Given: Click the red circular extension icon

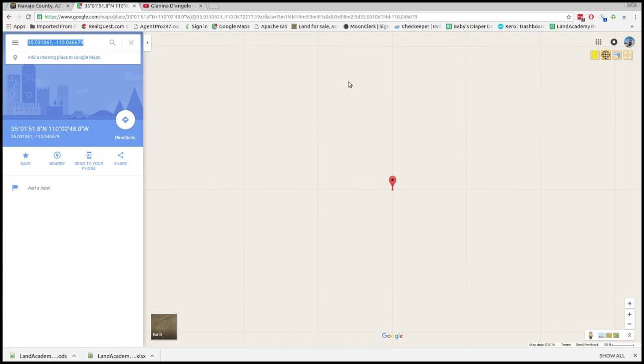Looking at the screenshot, I should point(592,16).
